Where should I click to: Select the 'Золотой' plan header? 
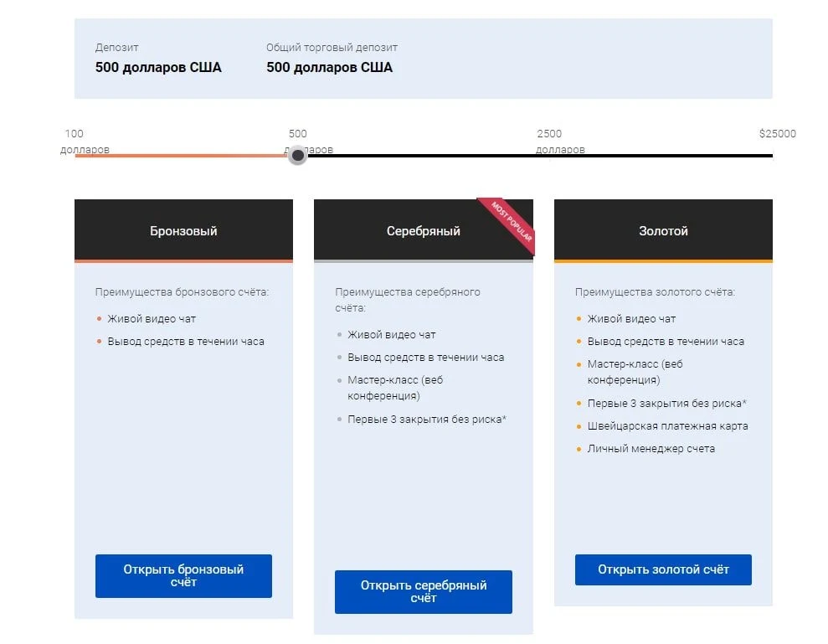pyautogui.click(x=663, y=230)
